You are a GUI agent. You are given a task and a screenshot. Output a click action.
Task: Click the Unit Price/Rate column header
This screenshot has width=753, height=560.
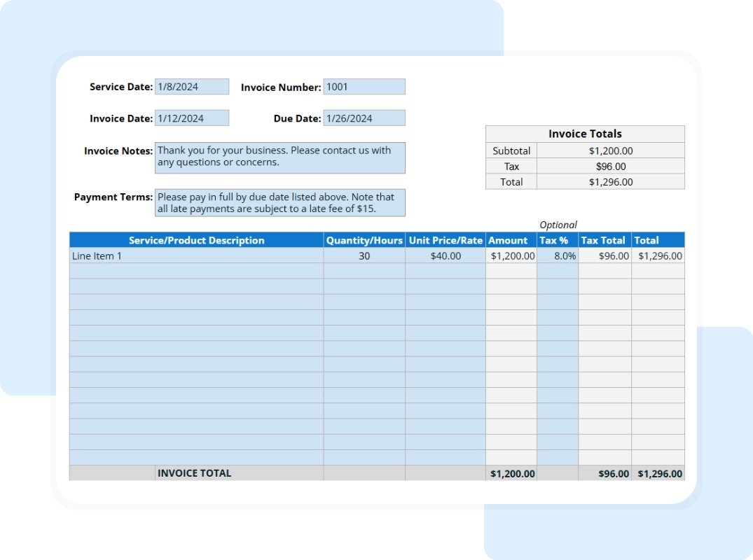click(x=444, y=240)
